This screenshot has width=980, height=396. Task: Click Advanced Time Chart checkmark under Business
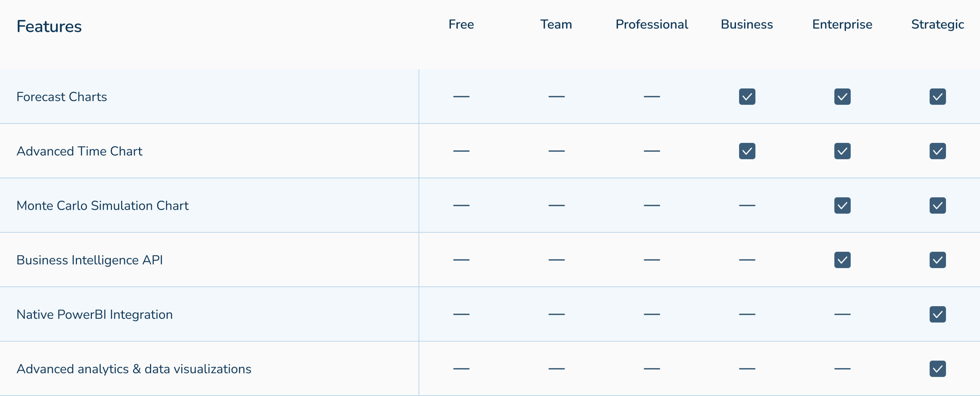[747, 151]
